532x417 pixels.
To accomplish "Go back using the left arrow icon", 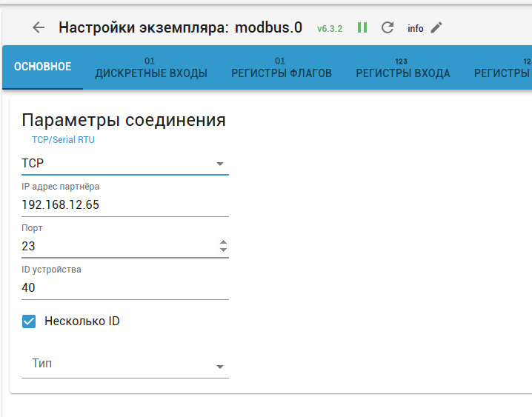I will pos(39,28).
